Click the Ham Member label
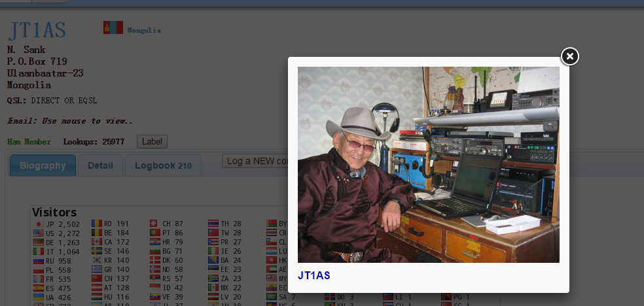Image resolution: width=644 pixels, height=306 pixels. tap(29, 142)
